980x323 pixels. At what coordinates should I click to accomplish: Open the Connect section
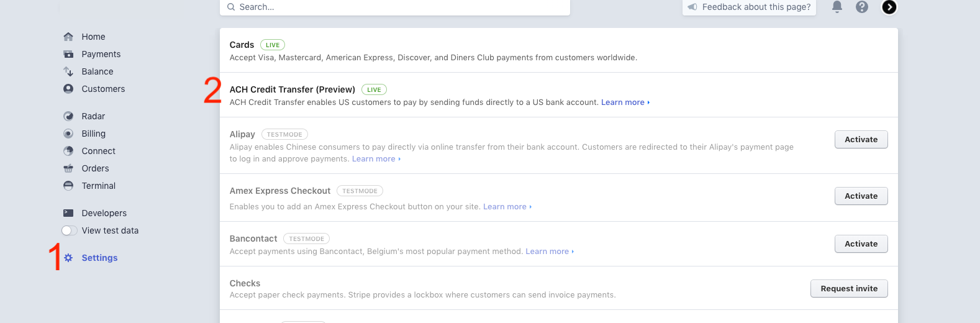(x=99, y=151)
